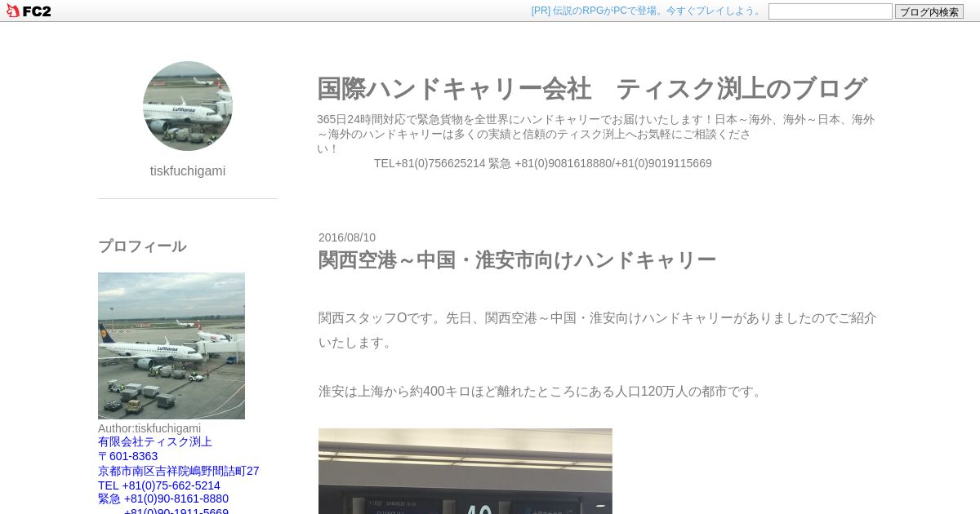The image size is (980, 514).
Task: Click the address 京都市南区吉祥院嶋野間詰町27
Action: [179, 471]
